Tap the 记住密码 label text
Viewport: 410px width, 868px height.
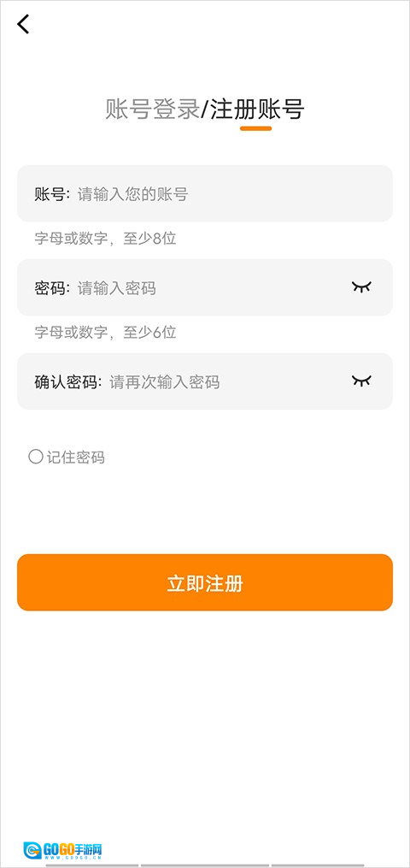[x=76, y=458]
